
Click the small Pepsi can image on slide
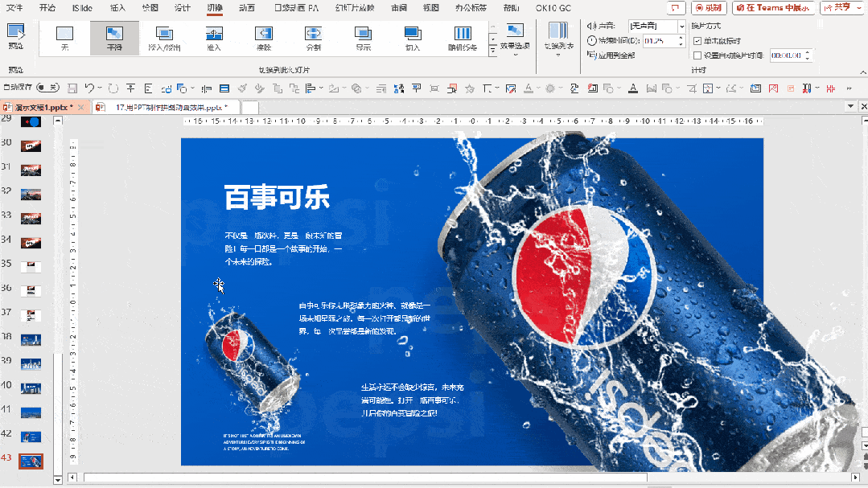[x=252, y=363]
